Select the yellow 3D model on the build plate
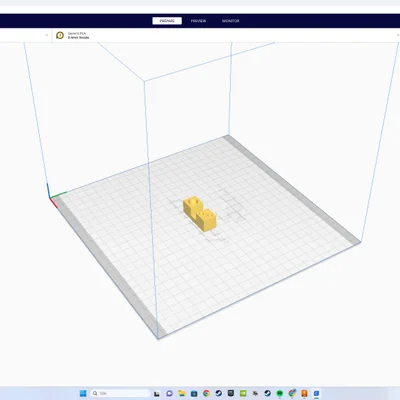The height and width of the screenshot is (400, 400). 200,214
